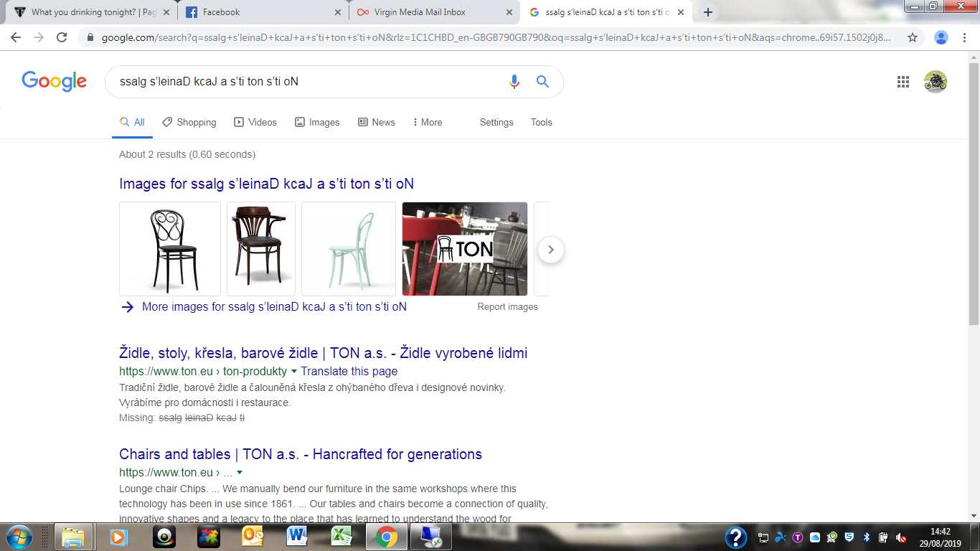Open the webcam app in the taskbar
Image resolution: width=980 pixels, height=551 pixels.
pos(164,537)
